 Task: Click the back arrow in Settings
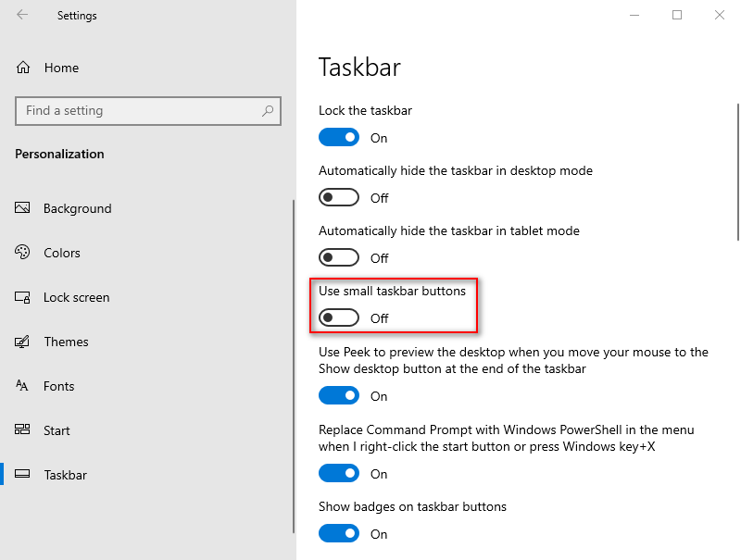pyautogui.click(x=22, y=15)
